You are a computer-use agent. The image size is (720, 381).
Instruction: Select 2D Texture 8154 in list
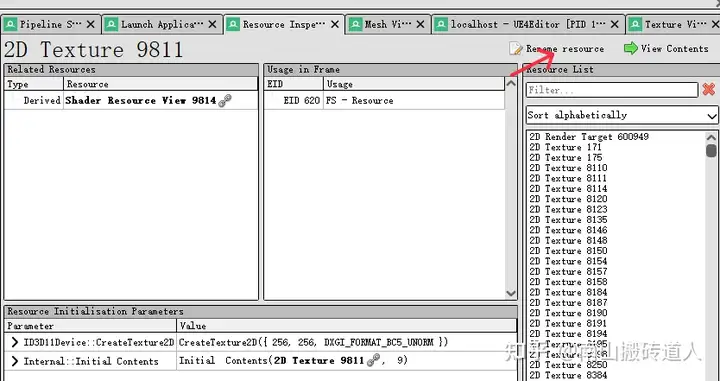568,261
